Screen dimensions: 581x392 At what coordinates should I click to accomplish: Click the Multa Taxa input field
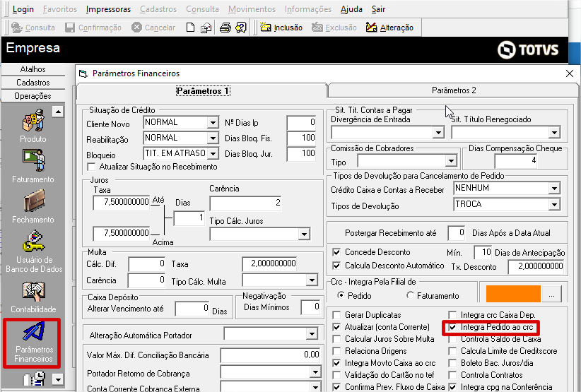coord(269,264)
